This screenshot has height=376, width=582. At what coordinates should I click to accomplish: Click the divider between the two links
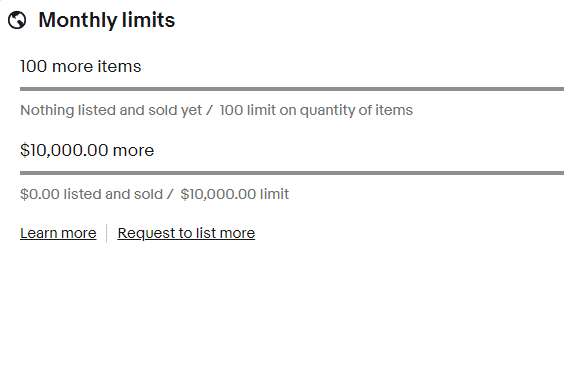coord(107,233)
